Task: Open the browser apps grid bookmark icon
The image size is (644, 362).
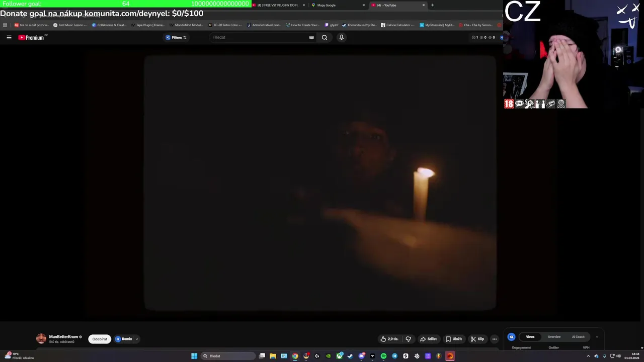Action: (x=5, y=25)
